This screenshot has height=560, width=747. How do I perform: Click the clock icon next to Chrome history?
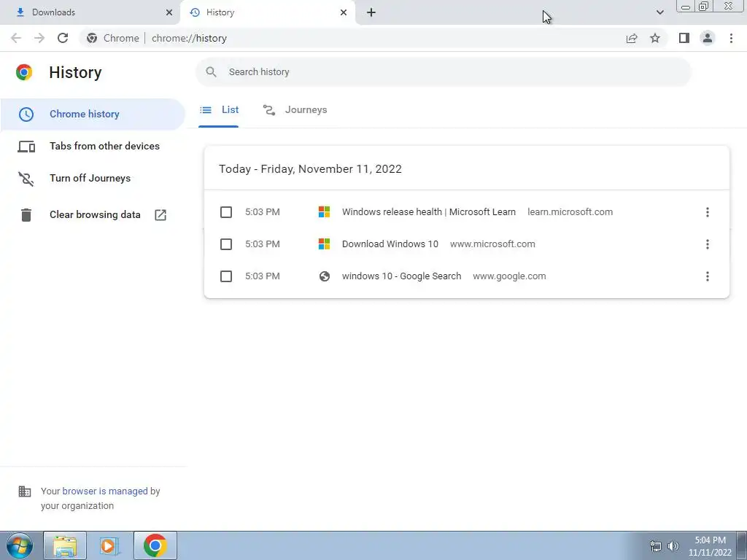(26, 114)
